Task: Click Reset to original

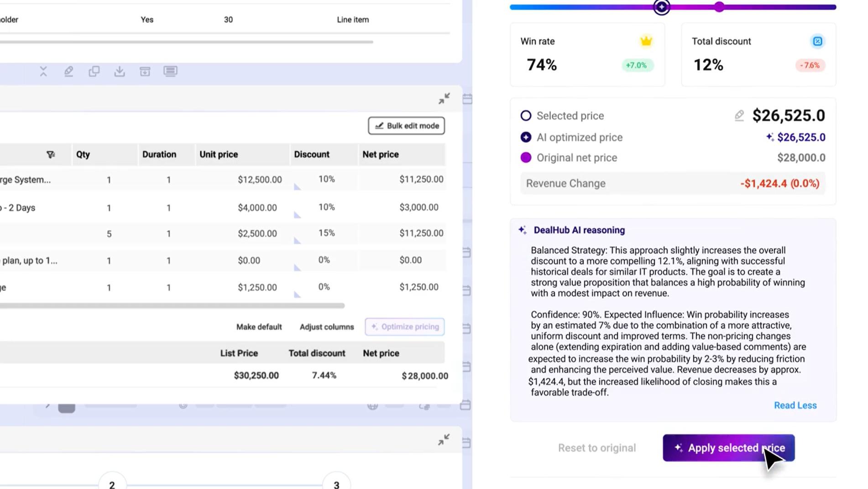Action: click(x=596, y=447)
